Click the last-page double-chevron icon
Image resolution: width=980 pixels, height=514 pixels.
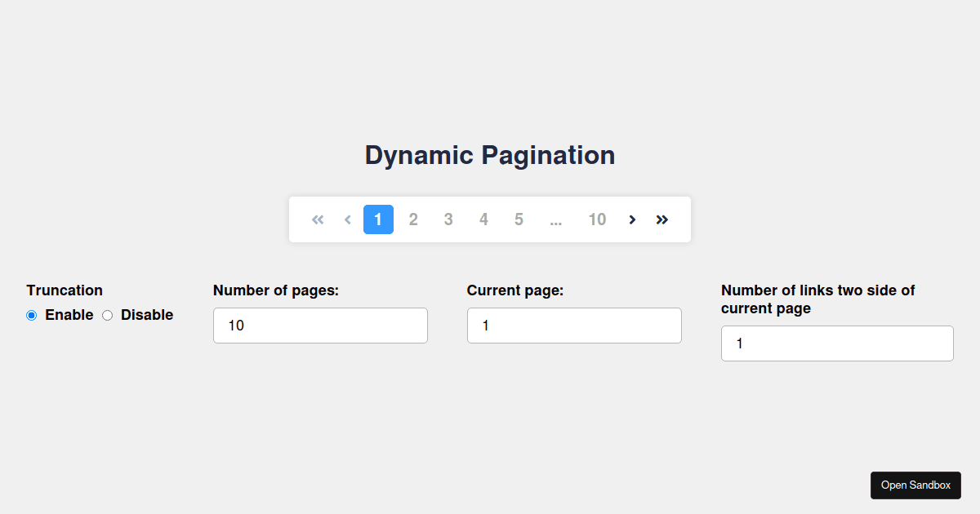tap(661, 219)
